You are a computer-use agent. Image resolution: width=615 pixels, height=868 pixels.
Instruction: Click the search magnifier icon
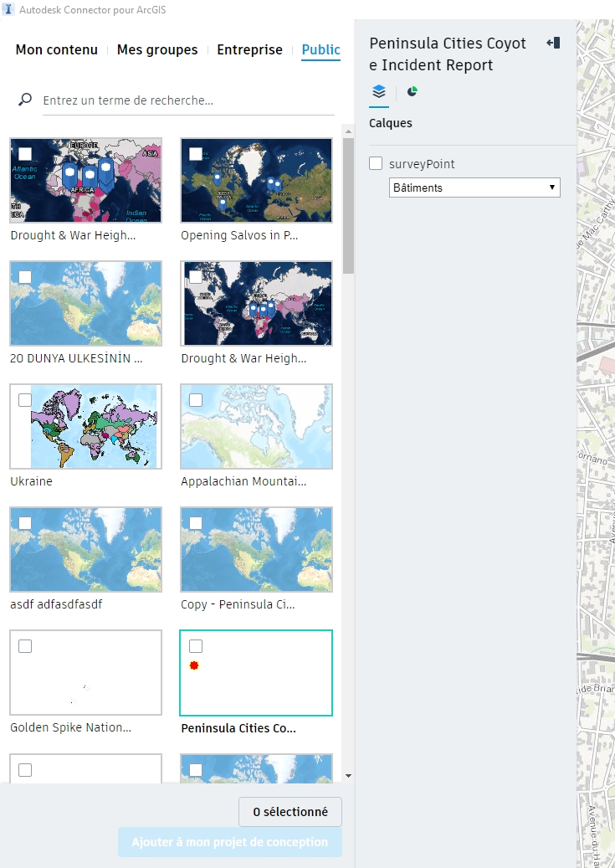25,100
